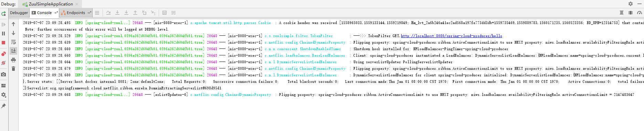Toggle Mute Breakpoints icon
This screenshot has width=644, height=131.
(x=3, y=63)
